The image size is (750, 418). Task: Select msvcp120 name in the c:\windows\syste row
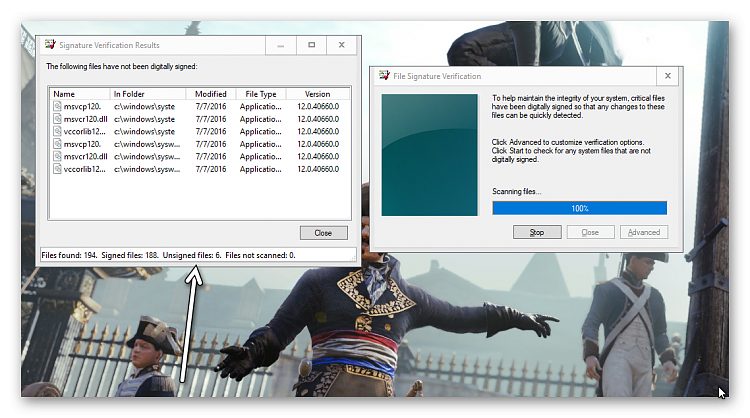tap(82, 106)
